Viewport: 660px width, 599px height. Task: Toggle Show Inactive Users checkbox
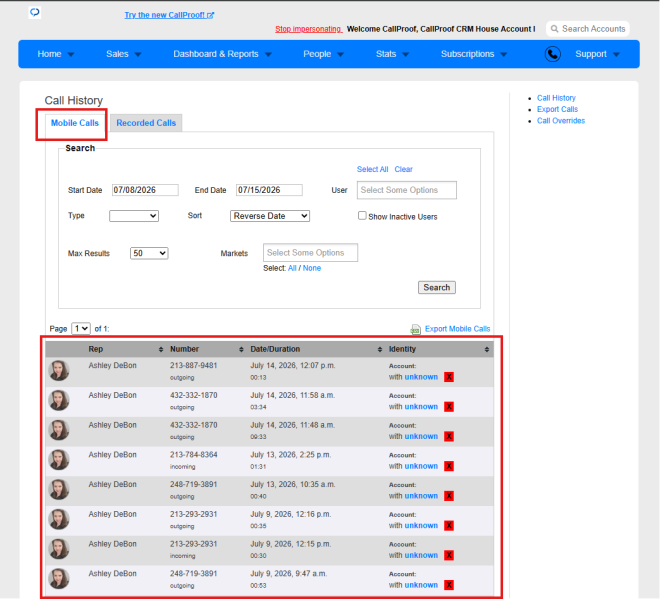362,216
